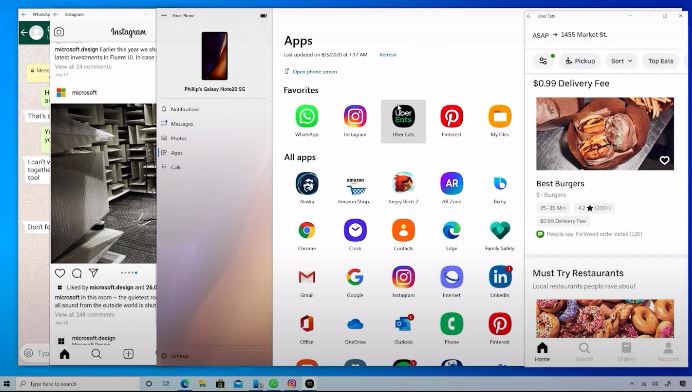The image size is (692, 392).
Task: Toggle Pickup mode in Uber Eats
Action: [580, 61]
